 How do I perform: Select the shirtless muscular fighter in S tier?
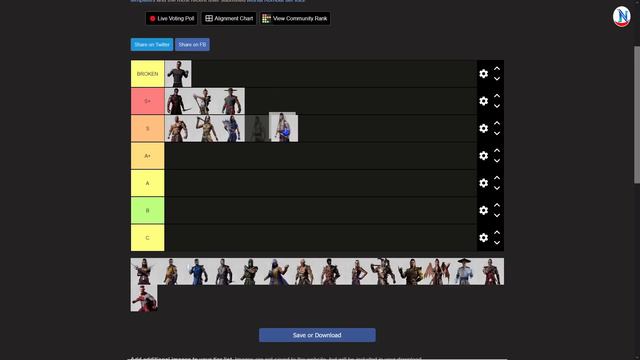click(x=178, y=129)
